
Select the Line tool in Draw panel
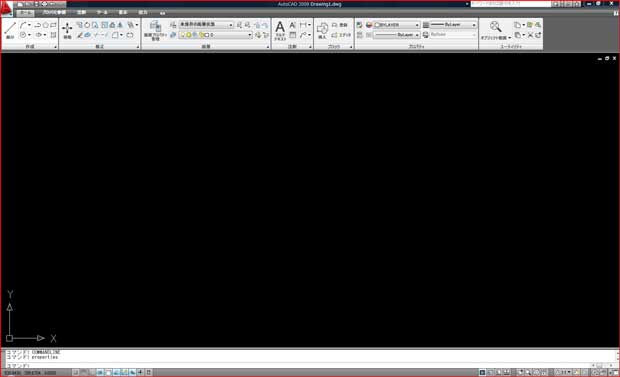(x=10, y=30)
